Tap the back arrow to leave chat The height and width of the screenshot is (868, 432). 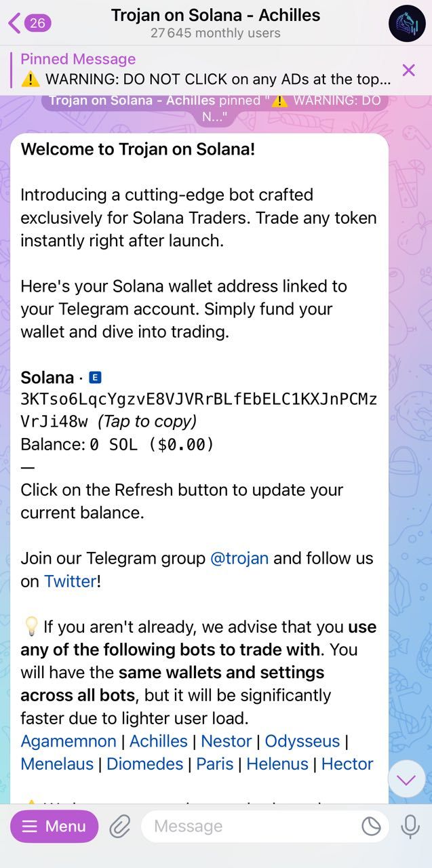(x=14, y=22)
